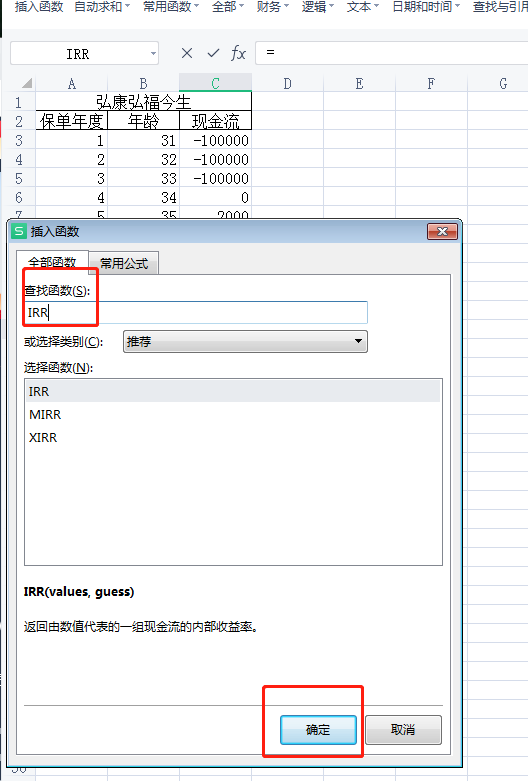
Task: Open the name box dropdown arrow
Action: coord(153,53)
